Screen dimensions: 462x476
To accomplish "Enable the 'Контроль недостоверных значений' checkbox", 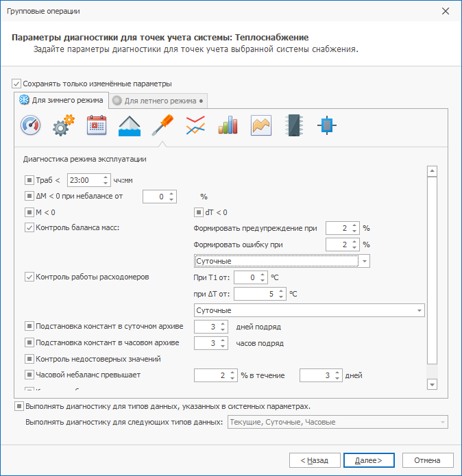I will tap(29, 358).
